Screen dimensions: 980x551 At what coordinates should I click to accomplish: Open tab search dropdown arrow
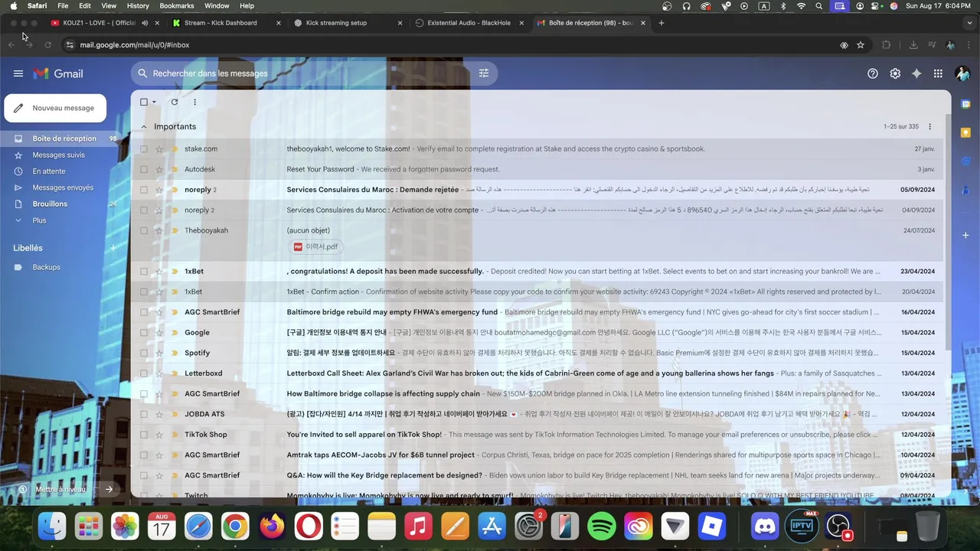coord(970,23)
